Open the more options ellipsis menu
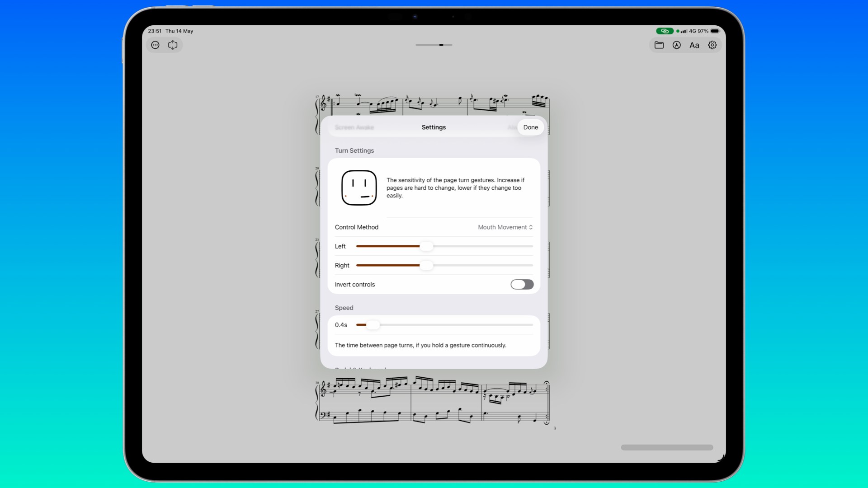The image size is (868, 488). 155,45
